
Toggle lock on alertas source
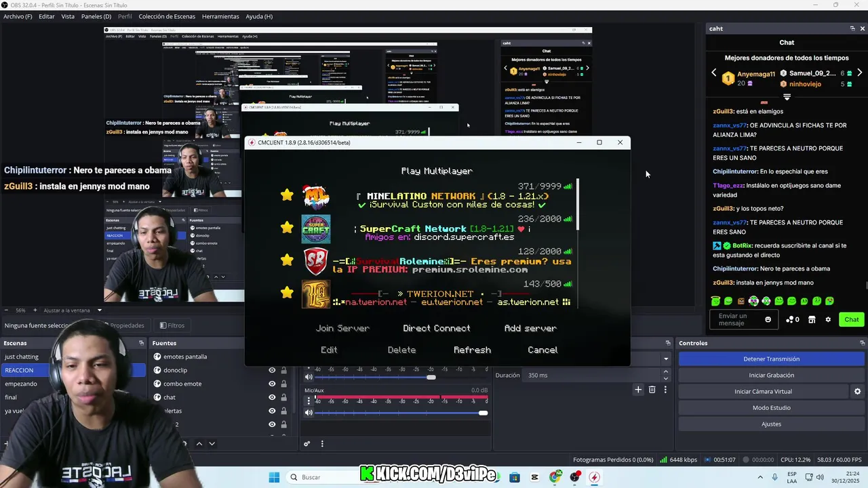click(285, 411)
